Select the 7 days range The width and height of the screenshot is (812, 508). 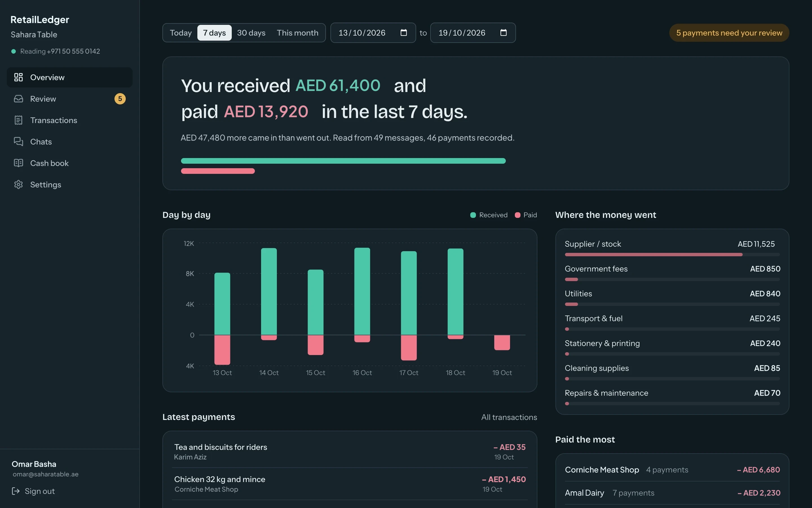pos(214,33)
